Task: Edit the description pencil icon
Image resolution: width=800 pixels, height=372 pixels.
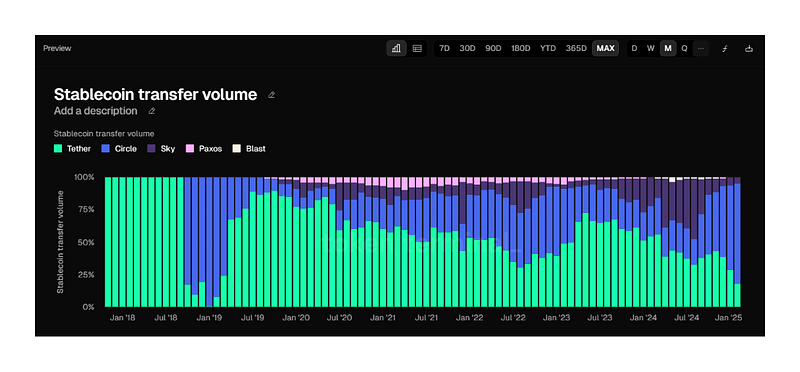Action: click(x=152, y=111)
